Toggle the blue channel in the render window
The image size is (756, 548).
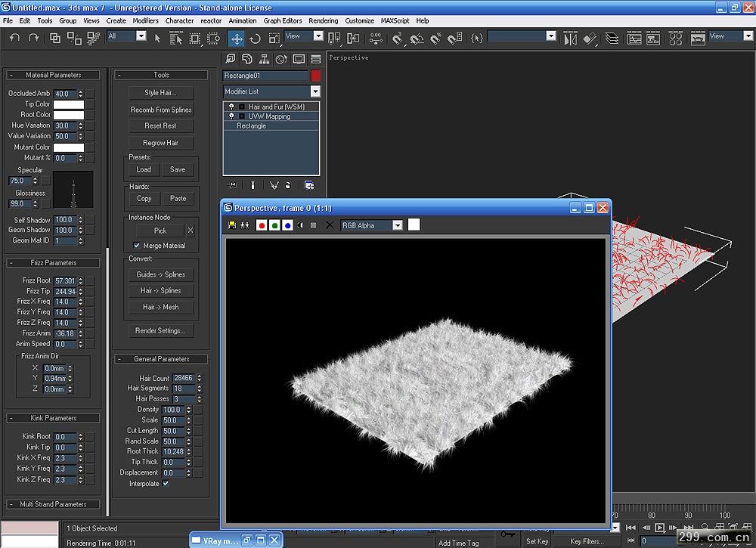click(288, 225)
